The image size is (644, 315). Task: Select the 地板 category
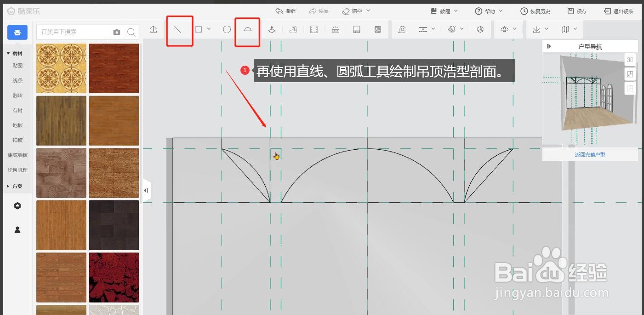tap(17, 125)
